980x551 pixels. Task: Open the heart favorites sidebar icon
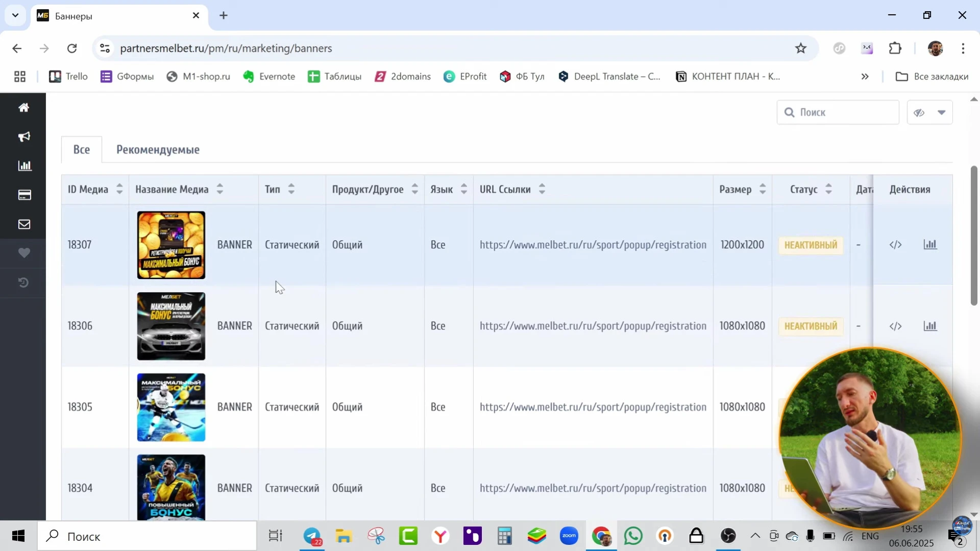click(24, 253)
